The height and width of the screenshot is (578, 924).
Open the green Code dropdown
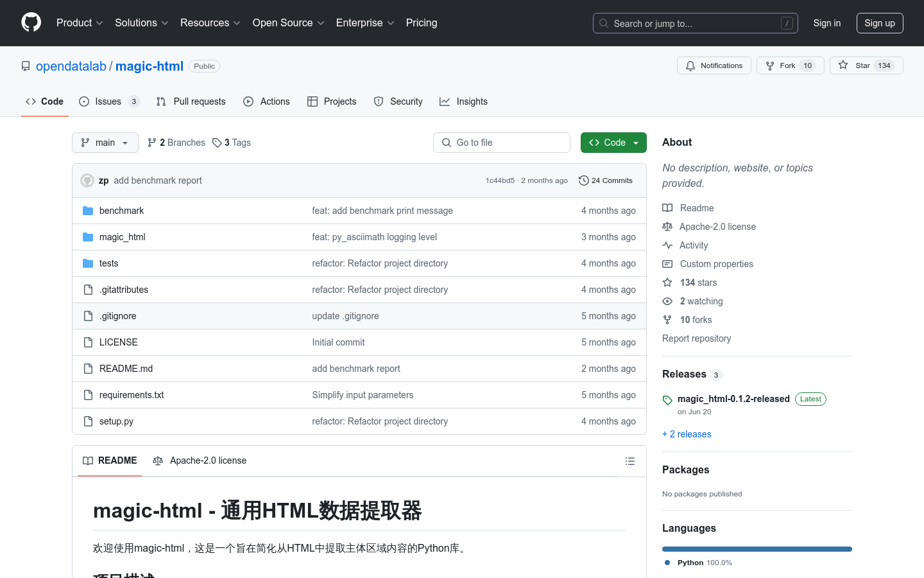pyautogui.click(x=613, y=143)
